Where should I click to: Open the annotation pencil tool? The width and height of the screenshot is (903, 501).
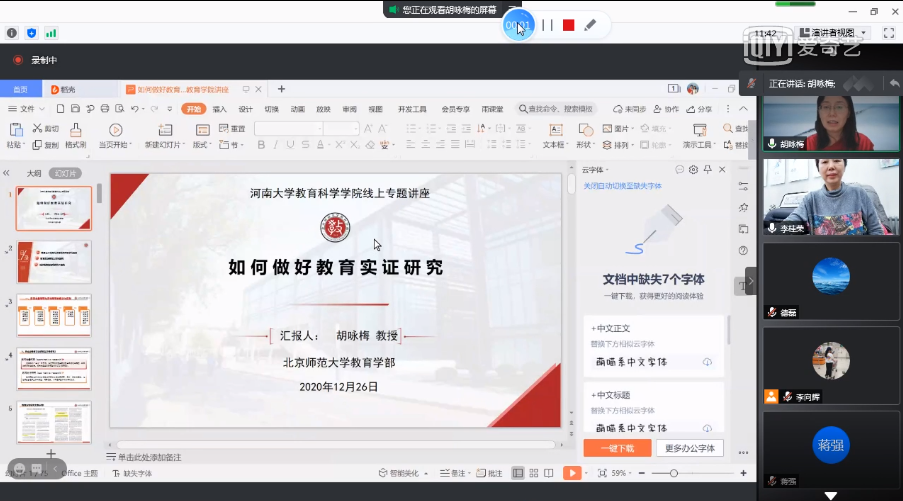590,25
